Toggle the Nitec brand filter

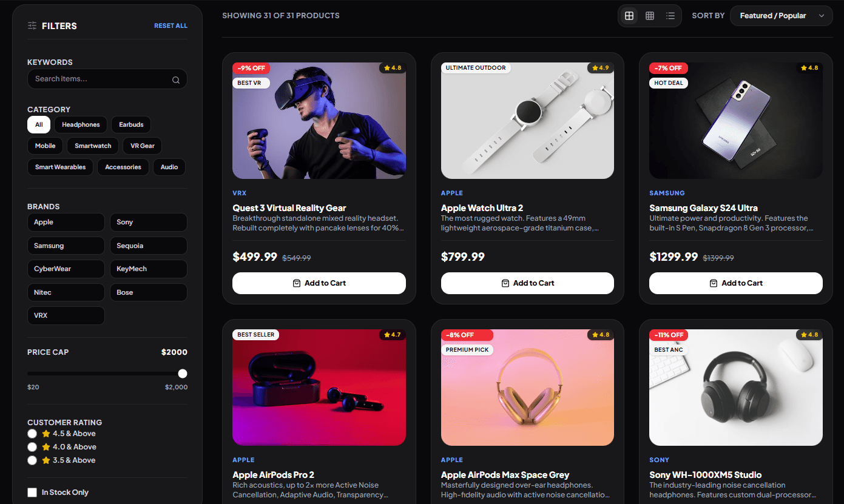(x=66, y=292)
